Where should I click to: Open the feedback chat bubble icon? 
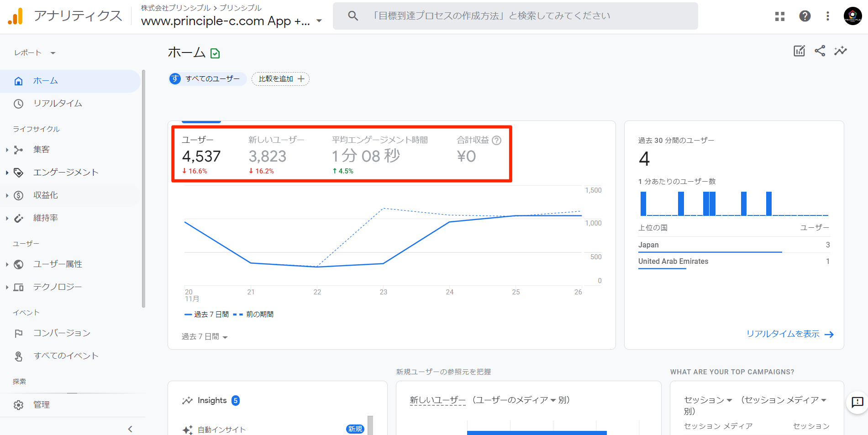click(857, 402)
